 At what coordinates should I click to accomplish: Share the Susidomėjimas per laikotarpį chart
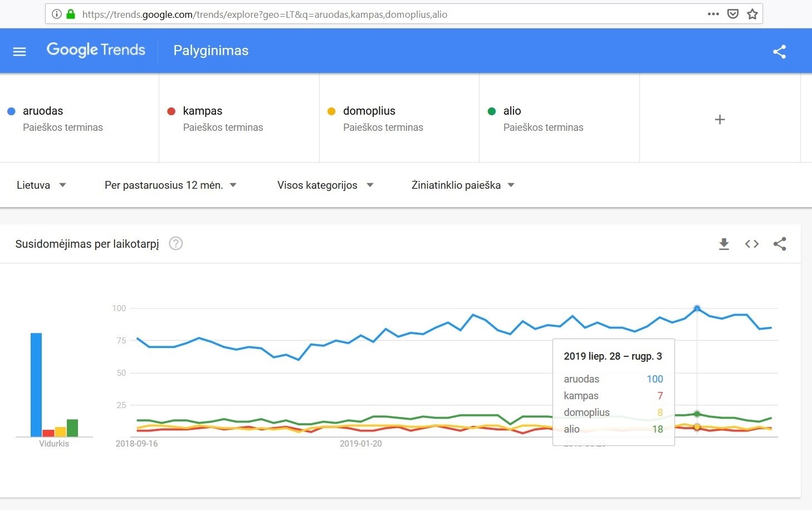780,244
